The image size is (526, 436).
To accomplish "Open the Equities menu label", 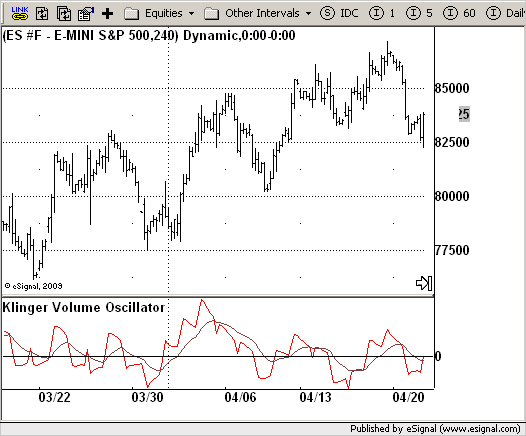I will click(164, 13).
